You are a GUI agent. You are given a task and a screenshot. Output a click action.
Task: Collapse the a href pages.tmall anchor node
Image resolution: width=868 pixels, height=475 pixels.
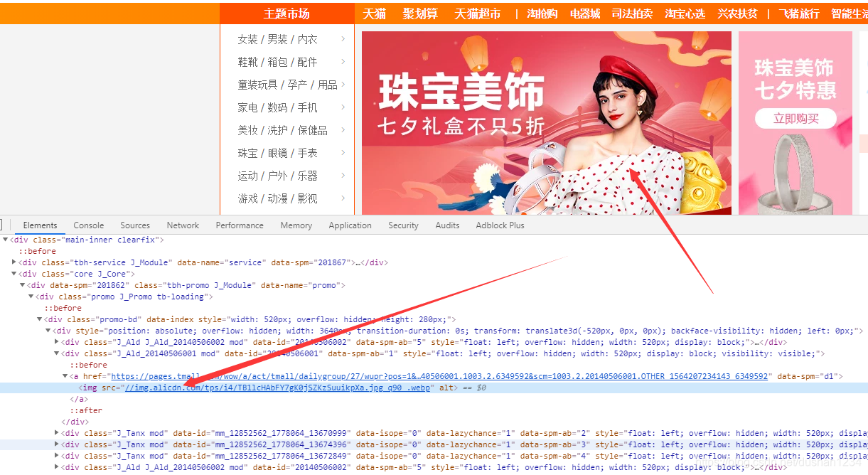tap(65, 376)
